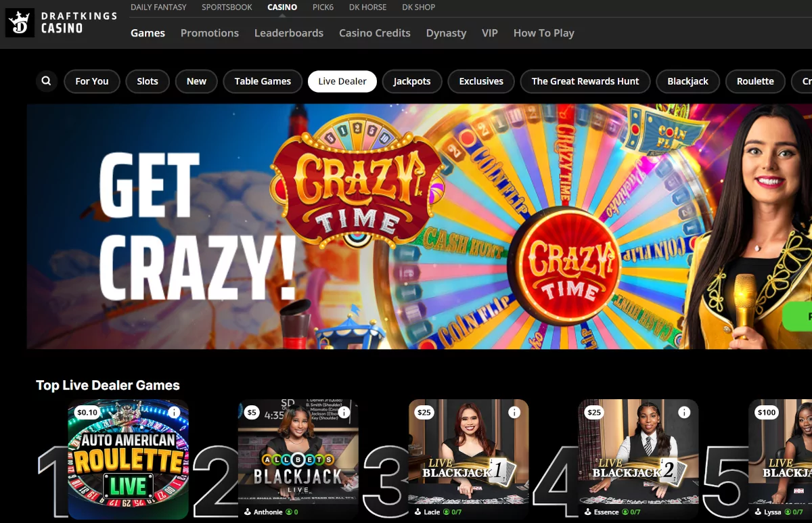Viewport: 812px width, 523px height.
Task: Open How To Play page
Action: pos(543,32)
